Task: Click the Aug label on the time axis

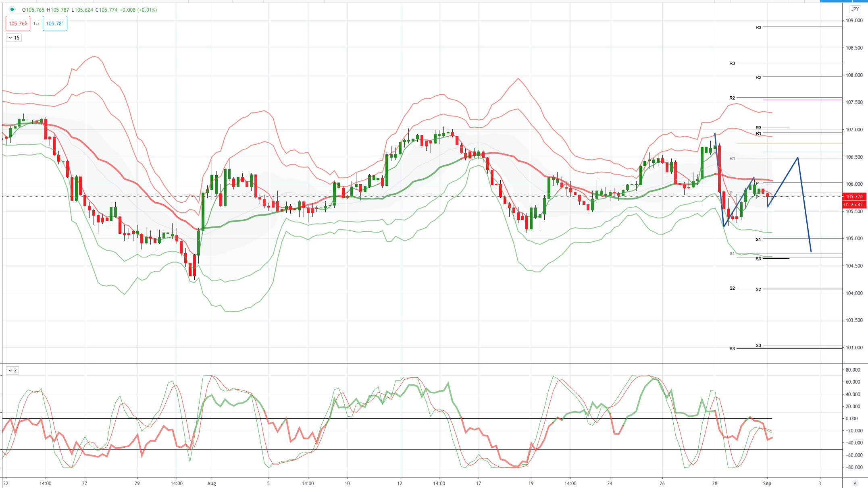Action: point(212,484)
